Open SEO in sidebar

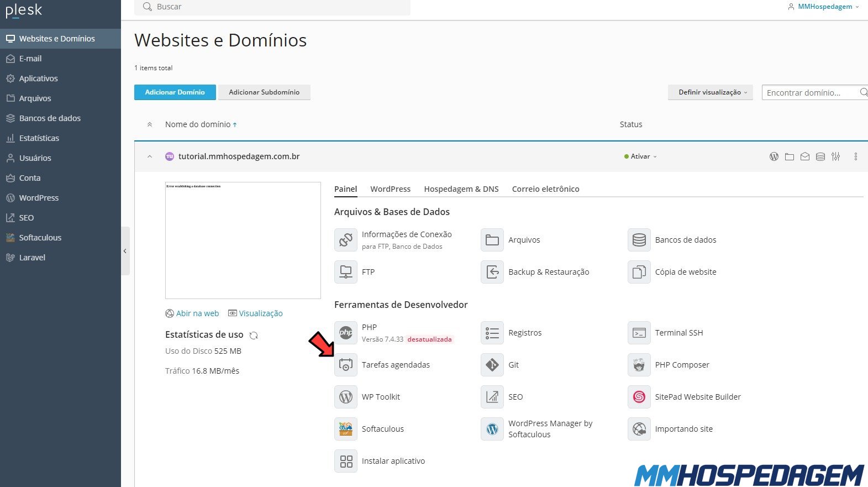[x=60, y=218]
